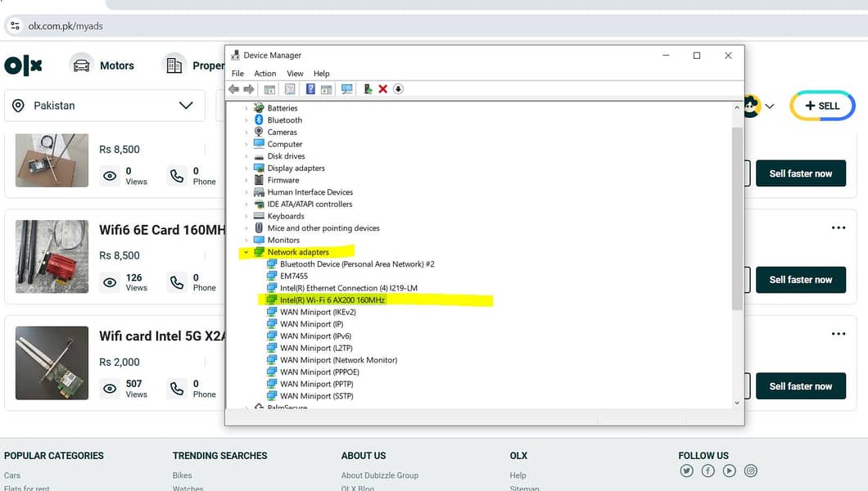Go back using Device Manager's Back arrow
Viewport: 868px width, 491px height.
[233, 89]
